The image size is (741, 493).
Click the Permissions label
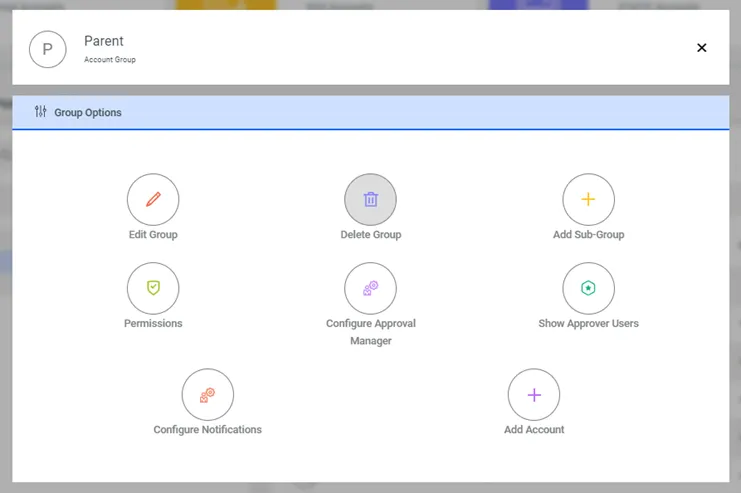tap(153, 323)
